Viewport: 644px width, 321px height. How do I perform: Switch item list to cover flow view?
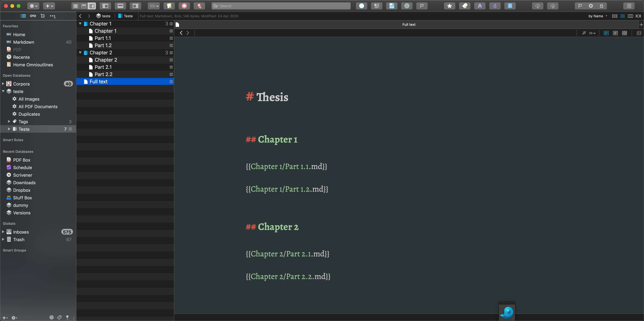(638, 16)
